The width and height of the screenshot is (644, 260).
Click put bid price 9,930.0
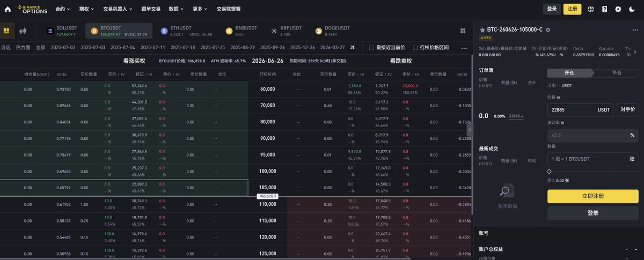tap(354, 152)
